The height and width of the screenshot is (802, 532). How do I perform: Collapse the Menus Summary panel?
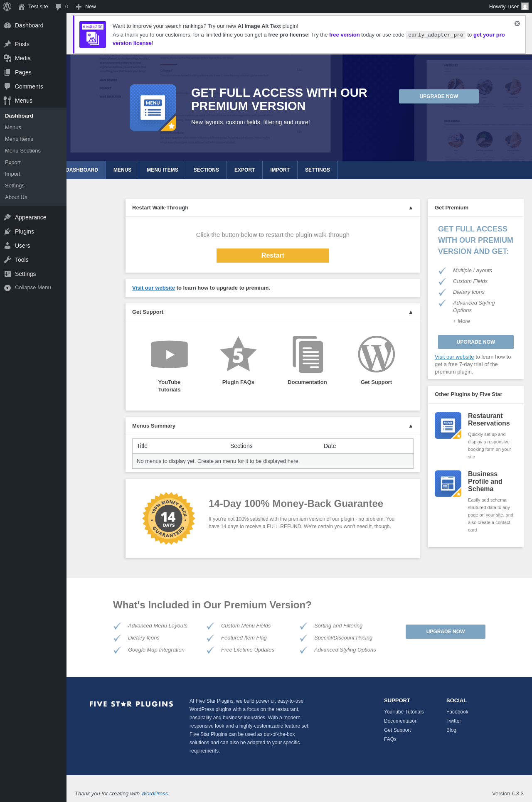coord(411,426)
